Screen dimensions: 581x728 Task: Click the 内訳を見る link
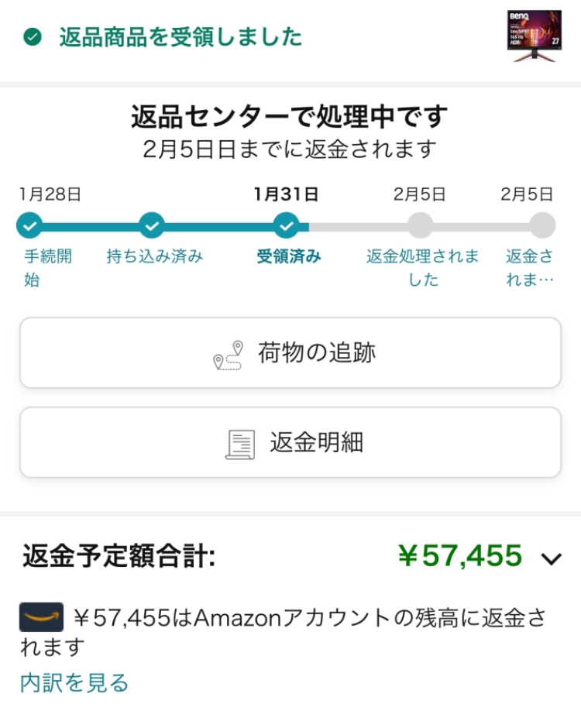[x=74, y=682]
